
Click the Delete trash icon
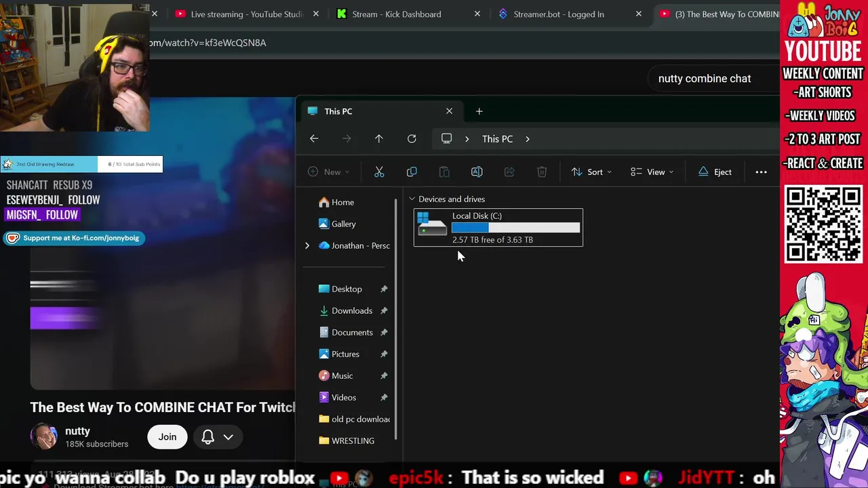tap(542, 172)
